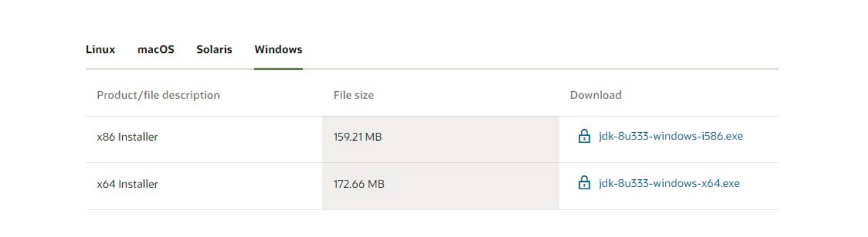Switch to the Linux tab
Viewport: 868px width, 237px height.
coord(101,49)
